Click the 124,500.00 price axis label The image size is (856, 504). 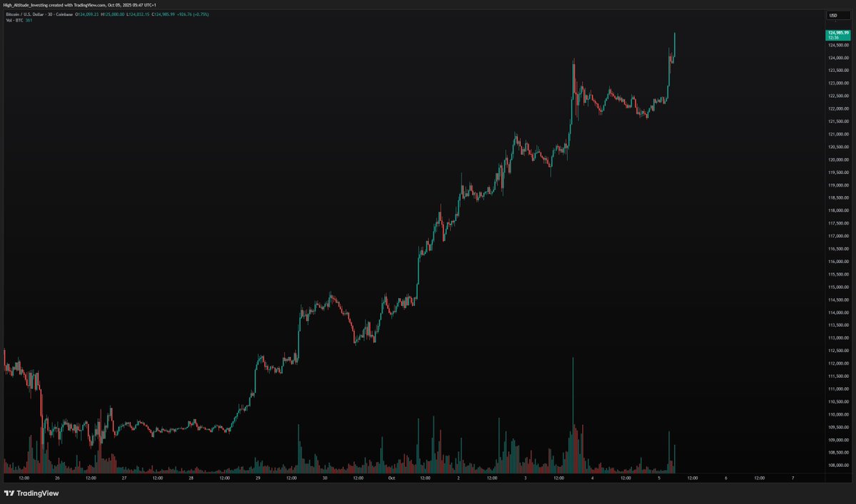pyautogui.click(x=837, y=45)
